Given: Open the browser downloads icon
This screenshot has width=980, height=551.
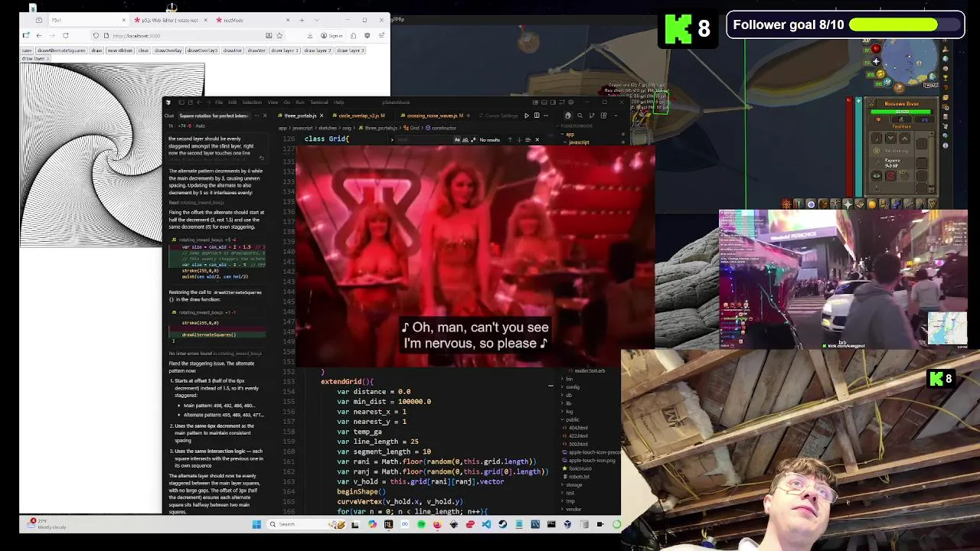Looking at the screenshot, I should click(x=310, y=36).
